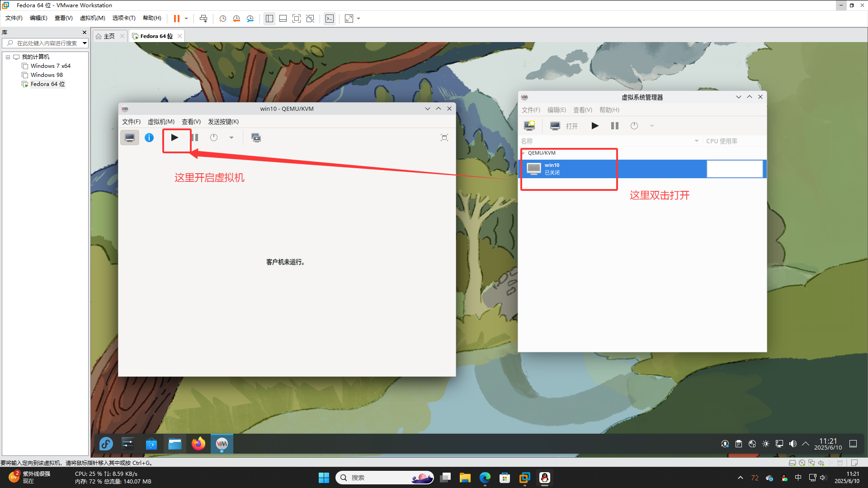Open VMware 虚拟机(M) menu
The image size is (868, 488).
point(92,18)
